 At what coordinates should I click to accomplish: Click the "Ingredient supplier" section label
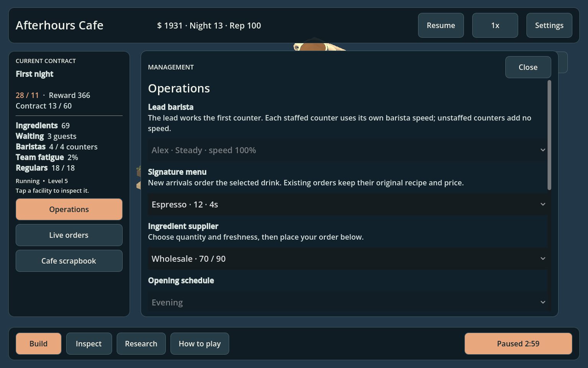[x=183, y=226]
